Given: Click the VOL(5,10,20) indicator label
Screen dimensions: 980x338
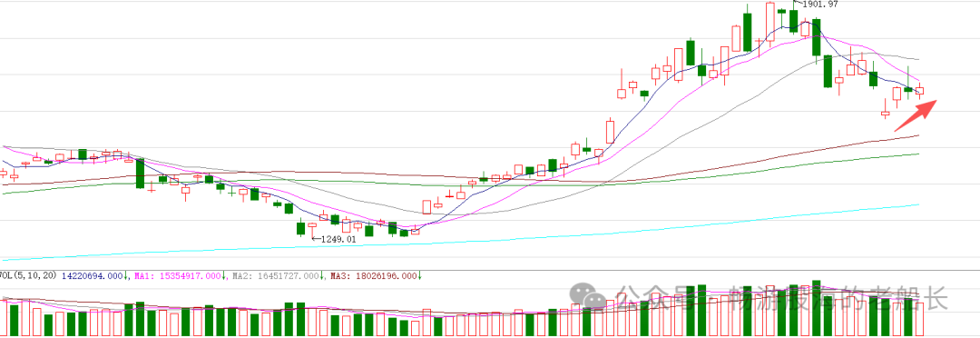Looking at the screenshot, I should click(x=27, y=275).
